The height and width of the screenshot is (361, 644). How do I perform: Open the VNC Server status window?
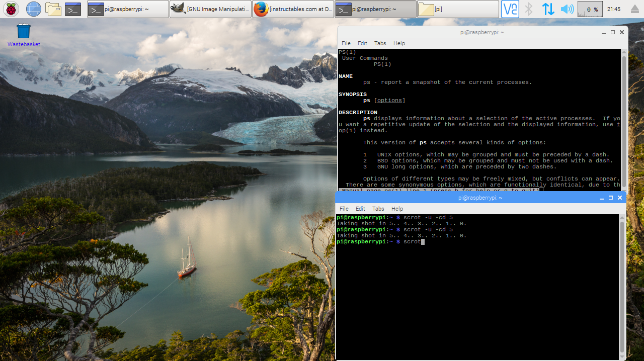tap(510, 9)
